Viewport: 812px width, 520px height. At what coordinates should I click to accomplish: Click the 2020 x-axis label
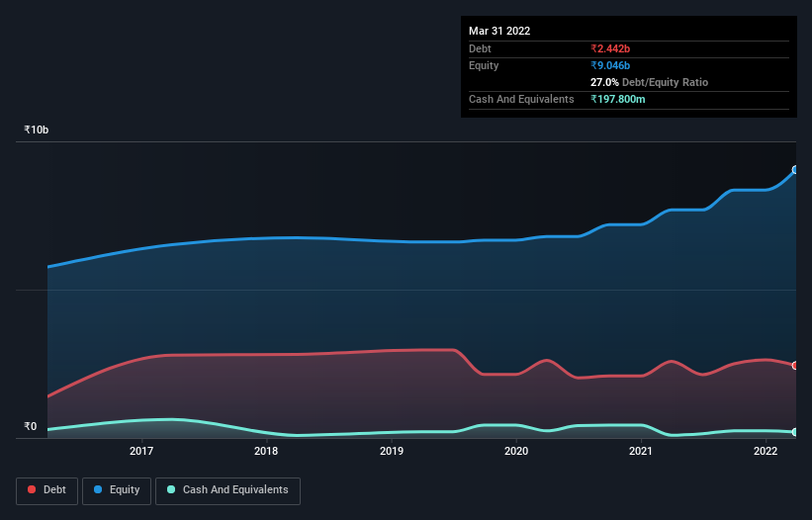(x=516, y=451)
